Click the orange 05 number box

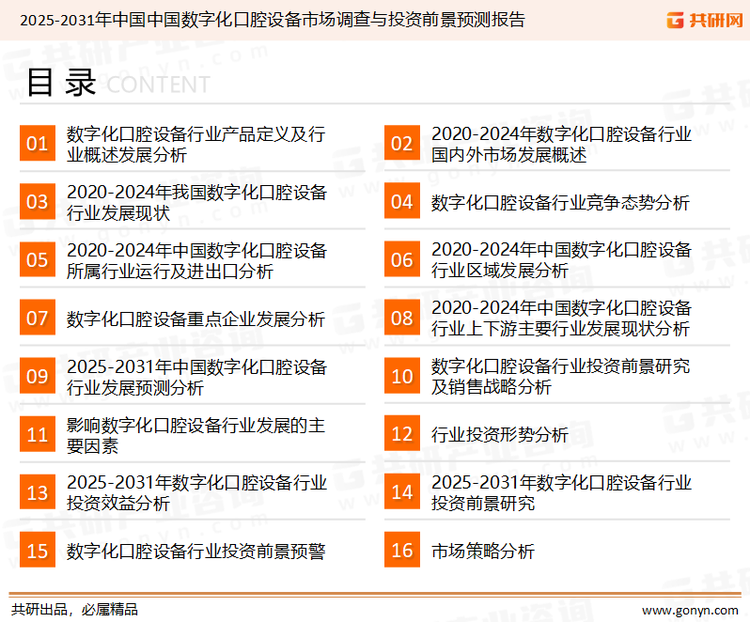[x=37, y=259]
